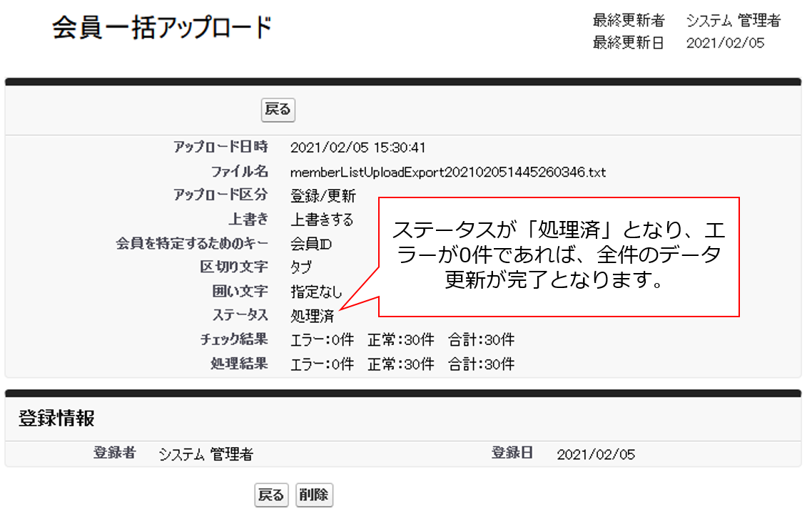Click the 登録情報 section header
The width and height of the screenshot is (812, 514).
[x=56, y=418]
